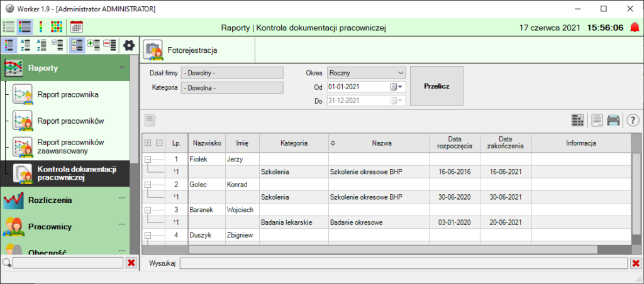Screen dimensions: 644x284
Task: Click the Nazwisko column header
Action: [x=207, y=143]
